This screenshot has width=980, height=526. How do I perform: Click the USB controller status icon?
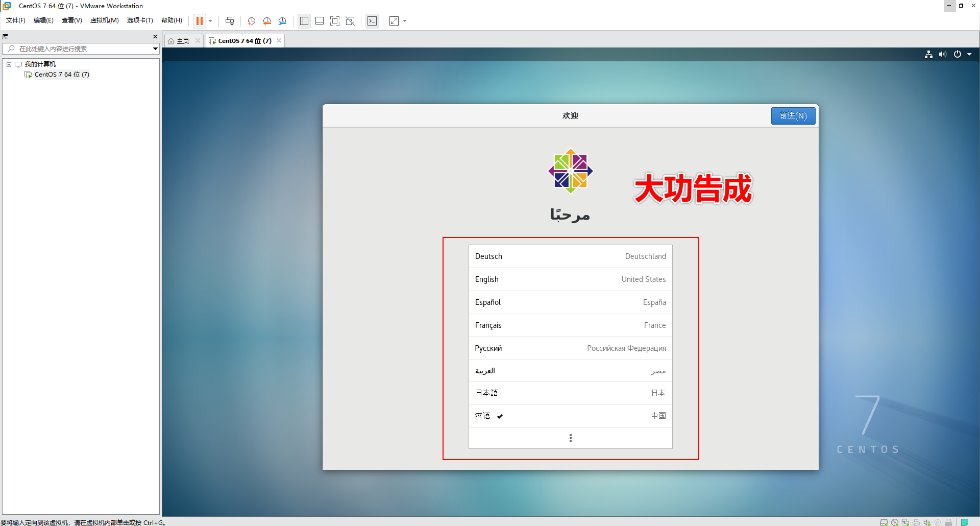pyautogui.click(x=948, y=522)
